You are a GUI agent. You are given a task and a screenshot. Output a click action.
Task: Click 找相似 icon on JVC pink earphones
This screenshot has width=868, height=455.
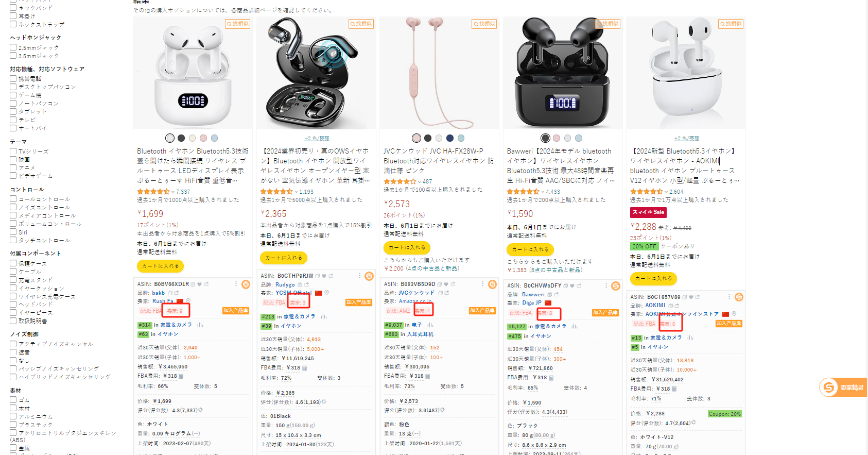pos(484,24)
